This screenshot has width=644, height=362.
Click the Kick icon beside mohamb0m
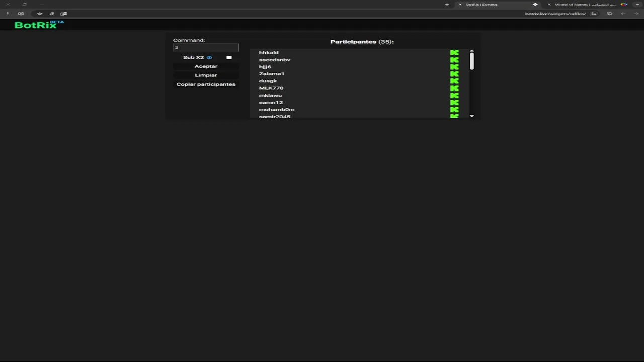coord(454,109)
